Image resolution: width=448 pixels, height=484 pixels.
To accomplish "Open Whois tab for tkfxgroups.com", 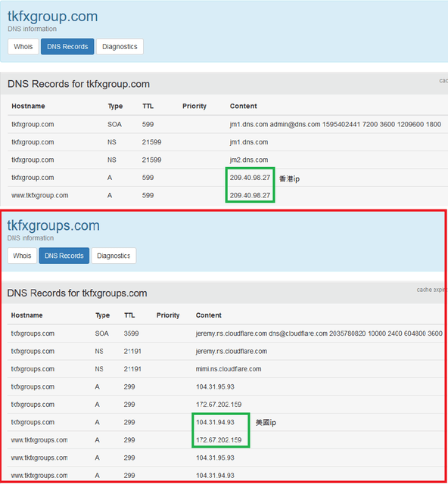I will [x=22, y=256].
